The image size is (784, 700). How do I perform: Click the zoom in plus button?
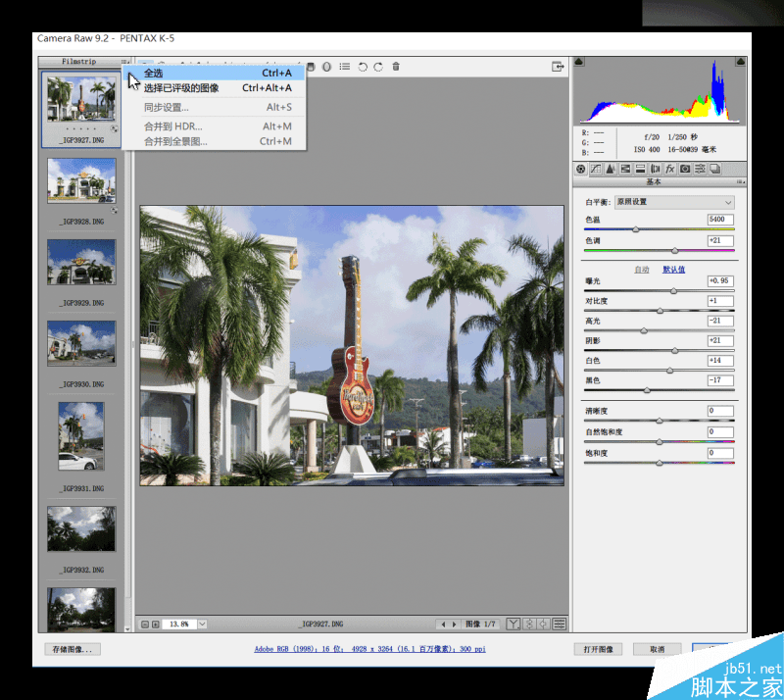coord(156,625)
